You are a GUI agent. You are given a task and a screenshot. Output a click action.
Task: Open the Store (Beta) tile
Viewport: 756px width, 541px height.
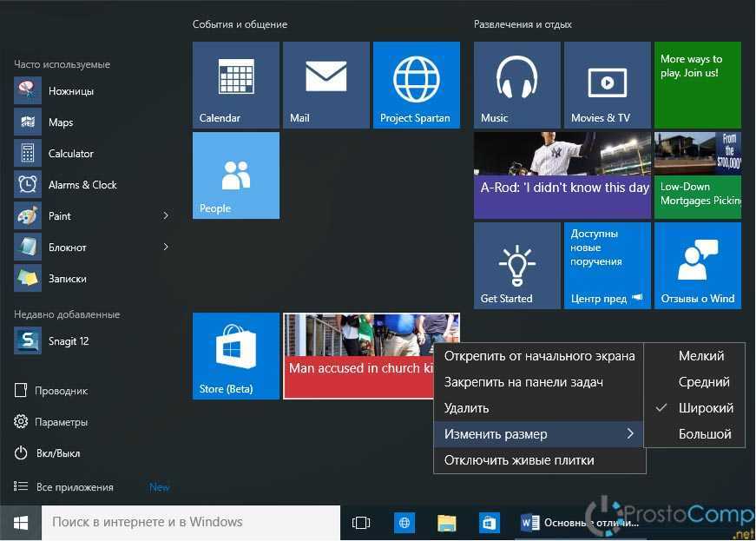click(235, 355)
